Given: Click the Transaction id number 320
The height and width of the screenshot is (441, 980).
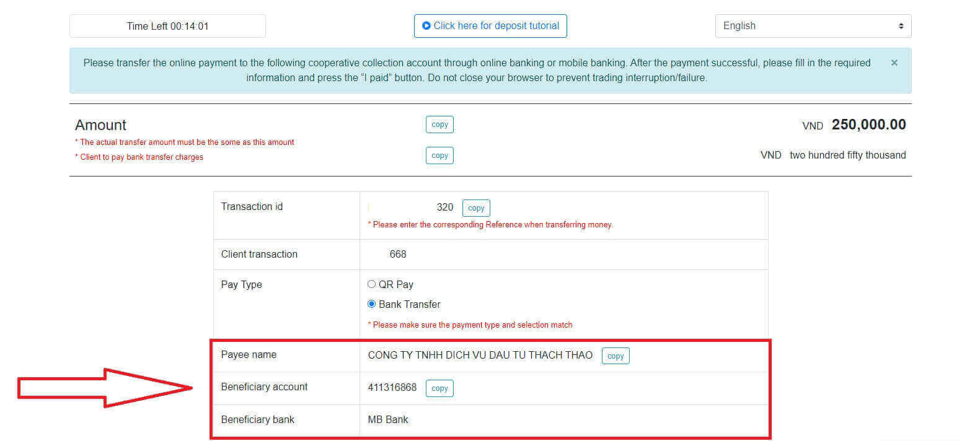Looking at the screenshot, I should tap(444, 207).
